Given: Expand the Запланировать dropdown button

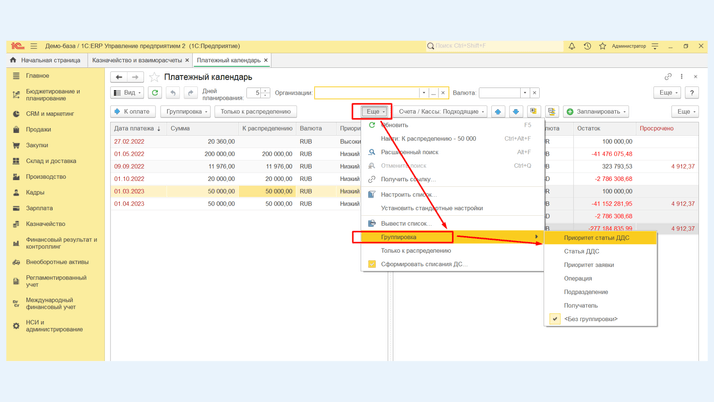Looking at the screenshot, I should [597, 112].
